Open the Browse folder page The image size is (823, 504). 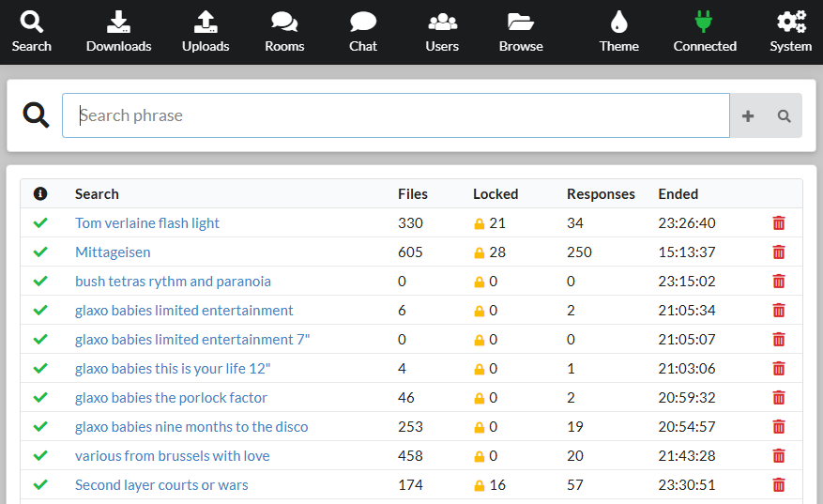(x=521, y=32)
